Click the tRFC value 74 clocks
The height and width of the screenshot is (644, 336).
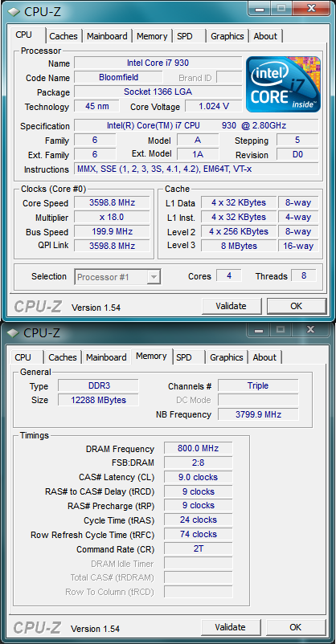click(x=199, y=534)
